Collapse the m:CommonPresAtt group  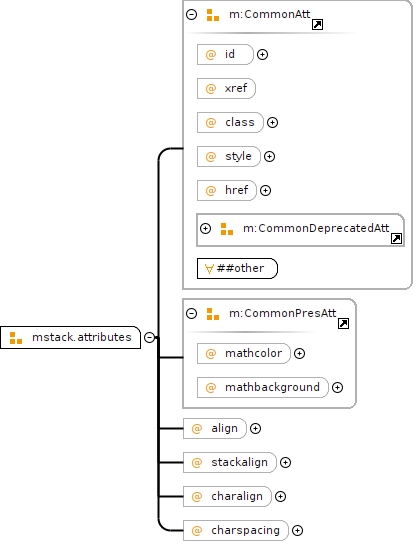[192, 313]
